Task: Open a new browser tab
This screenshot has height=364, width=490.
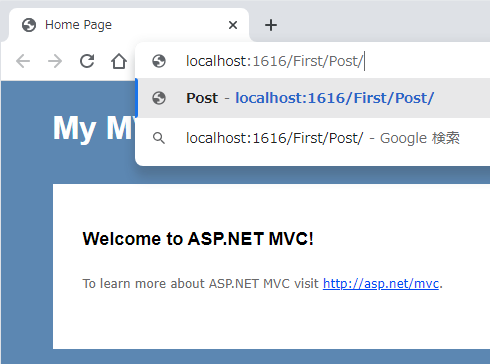Action: (271, 25)
